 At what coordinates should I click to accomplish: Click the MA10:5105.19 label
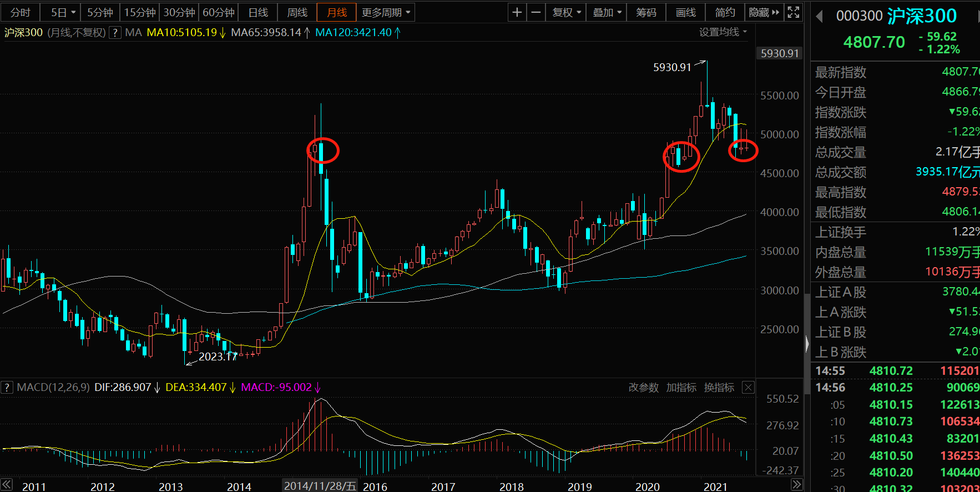[182, 33]
